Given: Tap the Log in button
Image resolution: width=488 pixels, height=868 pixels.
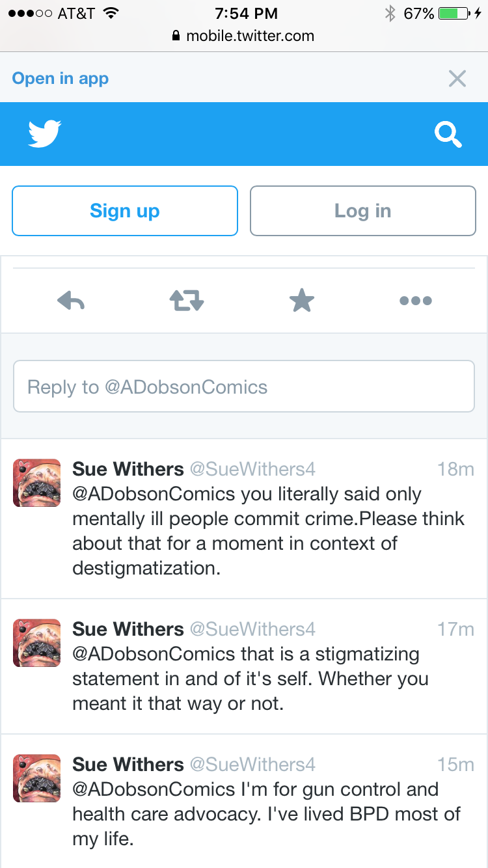Looking at the screenshot, I should point(363,211).
